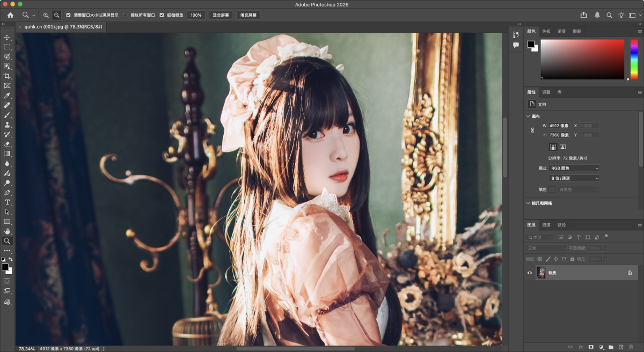Select the Pen tool
644x352 pixels.
pos(8,193)
